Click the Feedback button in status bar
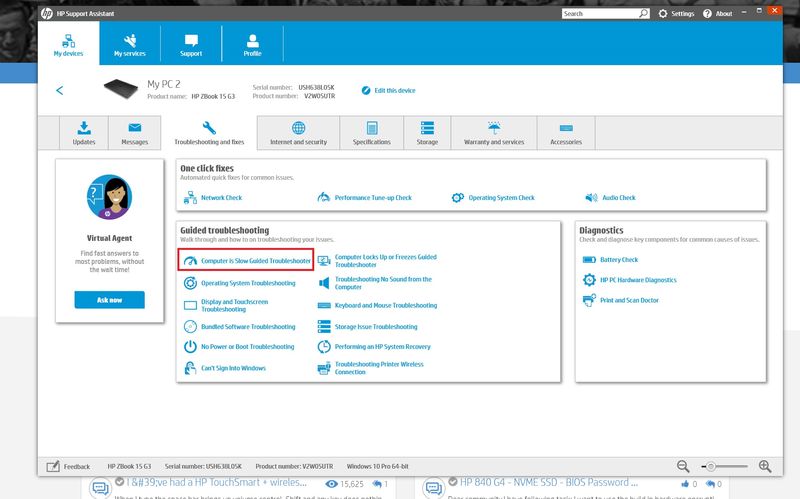Screen dimensions: 800x499 coord(68,466)
